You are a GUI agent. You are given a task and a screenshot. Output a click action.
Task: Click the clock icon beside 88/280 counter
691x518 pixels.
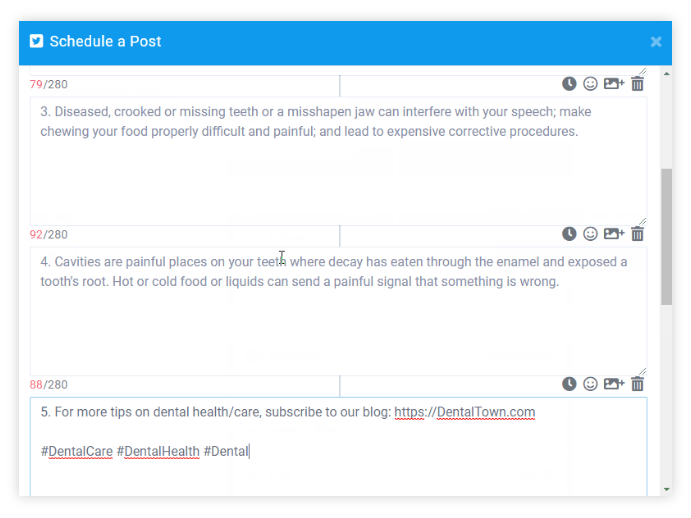(569, 384)
